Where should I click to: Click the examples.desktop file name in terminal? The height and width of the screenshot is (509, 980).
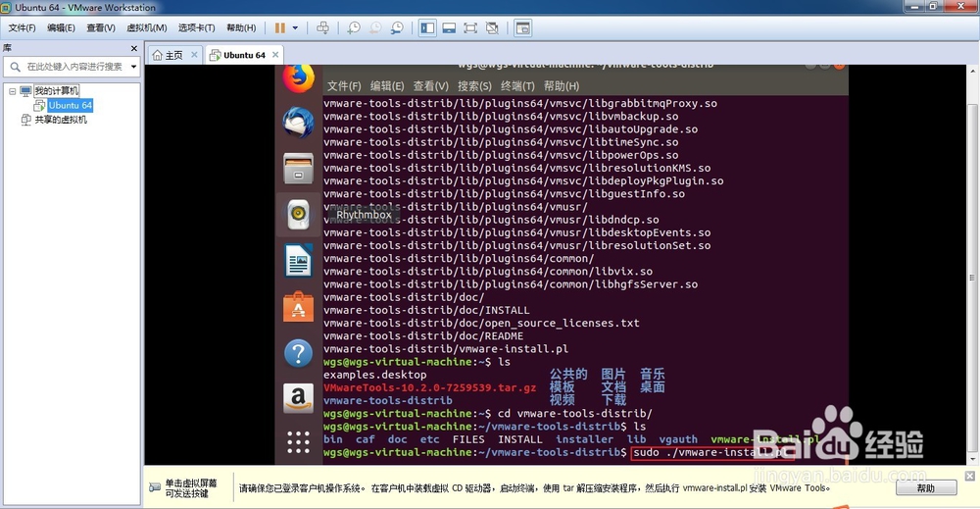(x=374, y=375)
